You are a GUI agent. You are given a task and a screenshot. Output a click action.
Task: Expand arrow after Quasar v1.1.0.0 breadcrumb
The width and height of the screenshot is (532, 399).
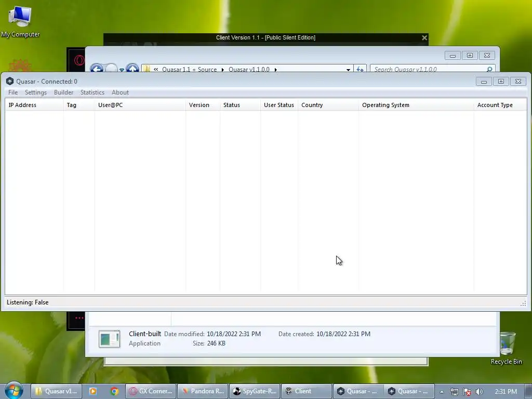coord(275,70)
